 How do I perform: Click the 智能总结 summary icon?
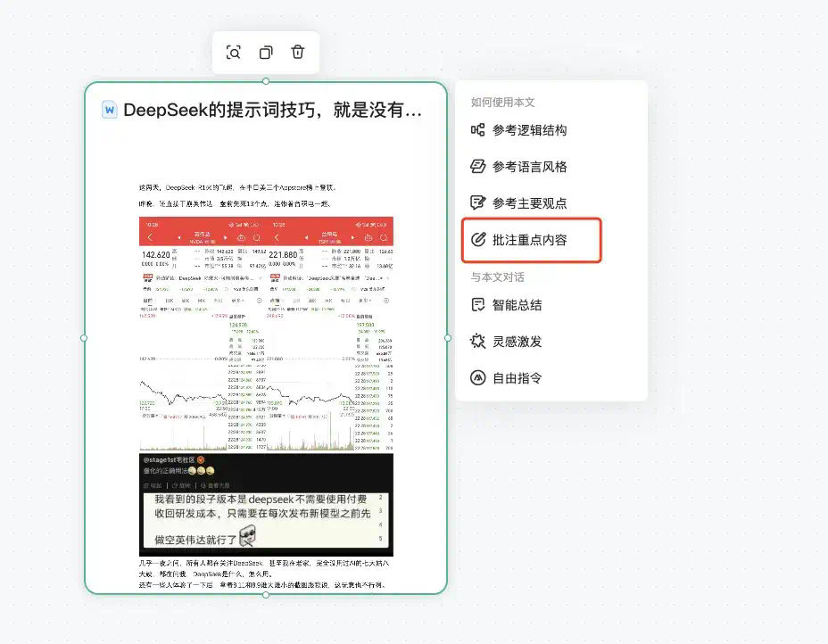coord(478,304)
